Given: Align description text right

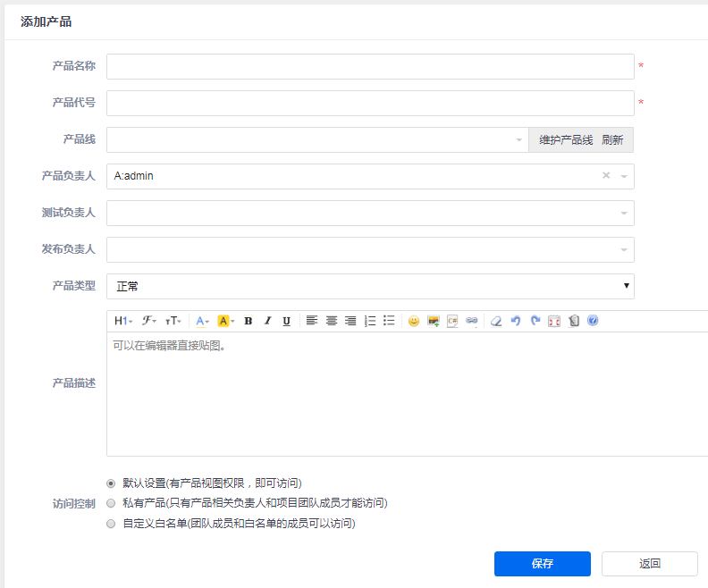Looking at the screenshot, I should pos(350,321).
